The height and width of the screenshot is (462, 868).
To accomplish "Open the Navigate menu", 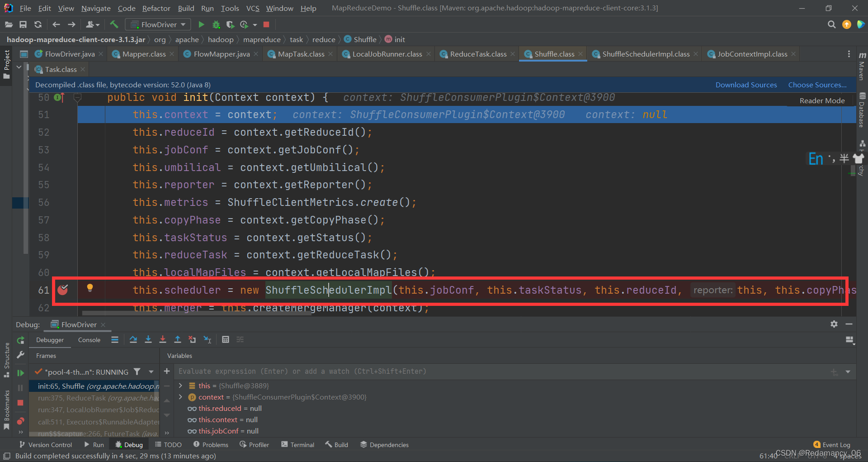I will (x=96, y=8).
